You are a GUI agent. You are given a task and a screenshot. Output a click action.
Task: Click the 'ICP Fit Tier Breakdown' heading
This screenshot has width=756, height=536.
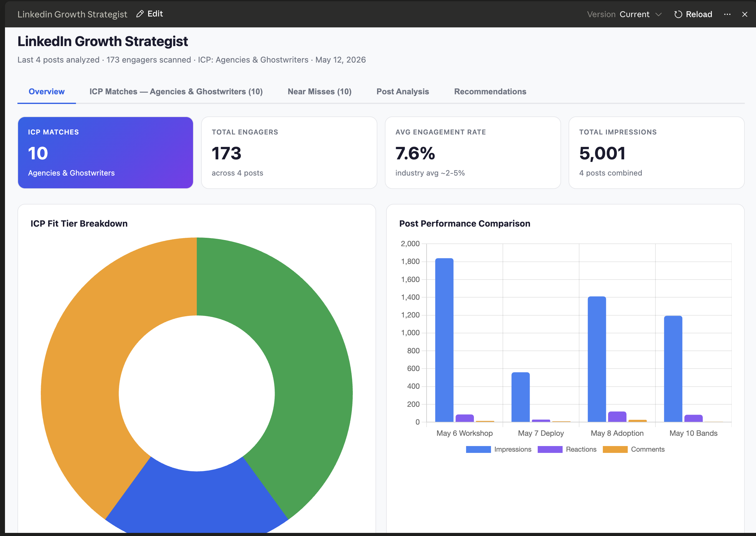tap(79, 223)
